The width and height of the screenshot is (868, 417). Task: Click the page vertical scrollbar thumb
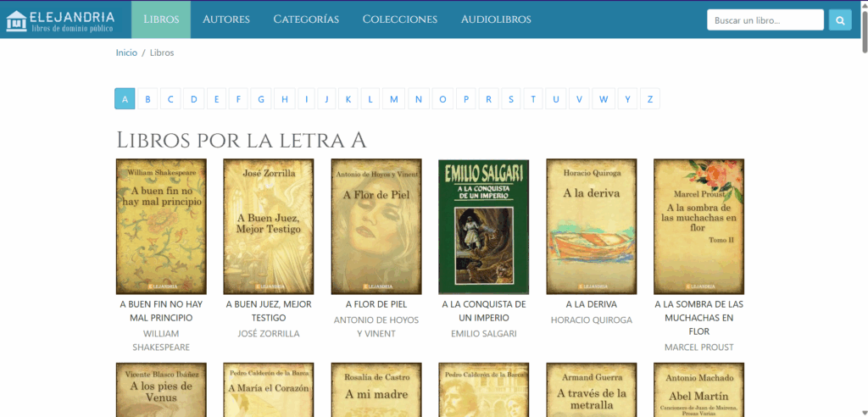click(x=864, y=31)
